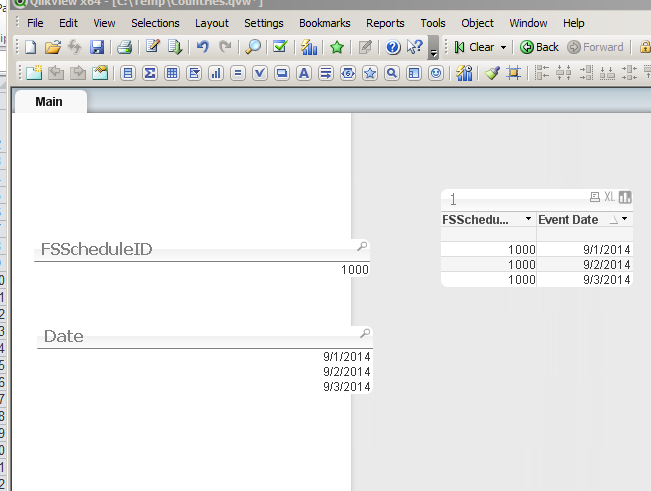Open Current Selections checkmark icon

point(280,47)
